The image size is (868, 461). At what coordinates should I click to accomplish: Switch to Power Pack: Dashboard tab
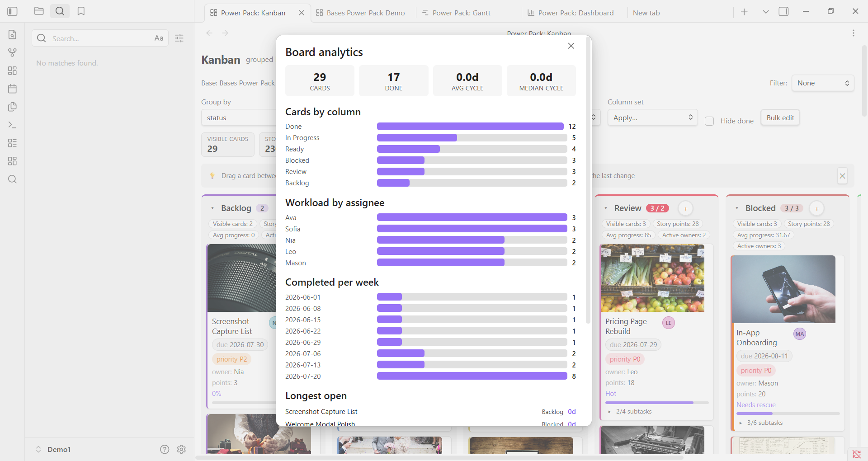[x=571, y=13]
